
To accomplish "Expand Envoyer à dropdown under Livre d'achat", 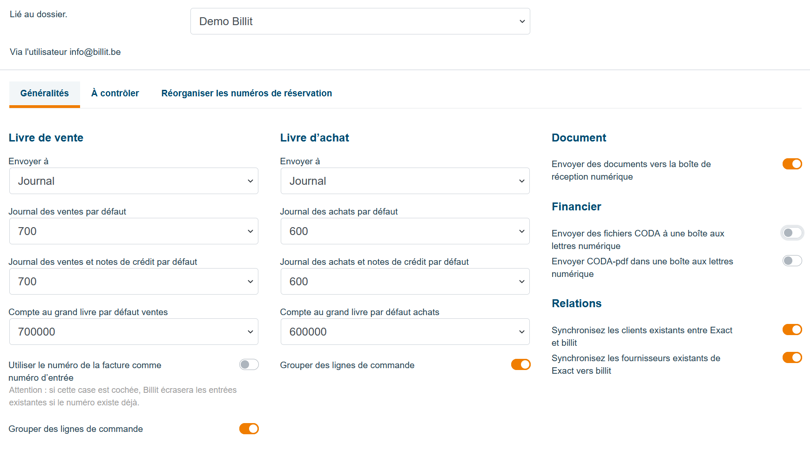I will pos(405,181).
